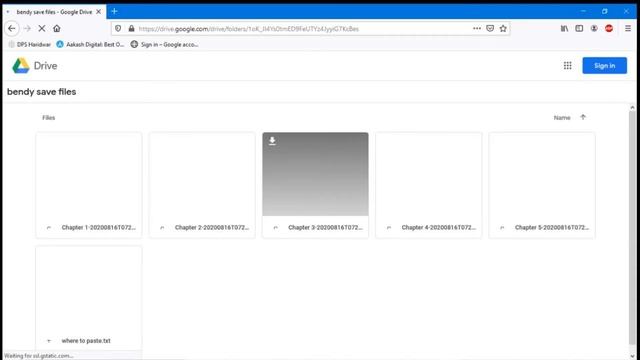Click file type icon beside Chapter 2
This screenshot has width=640, height=360.
tap(162, 227)
